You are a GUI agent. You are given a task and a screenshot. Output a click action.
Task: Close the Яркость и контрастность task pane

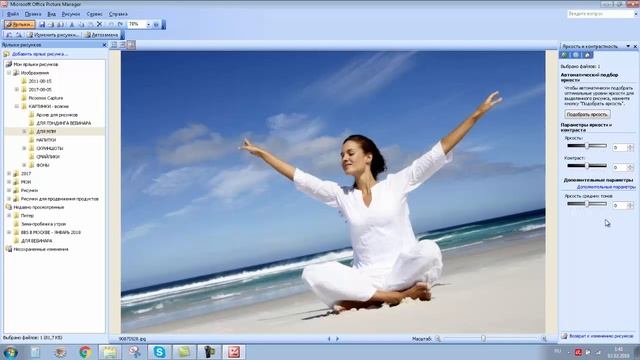point(635,46)
